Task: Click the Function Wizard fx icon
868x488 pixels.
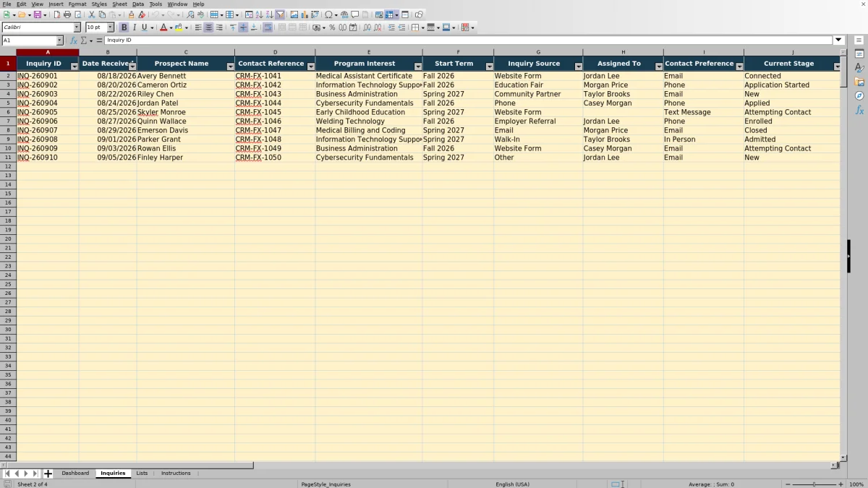Action: click(x=74, y=40)
